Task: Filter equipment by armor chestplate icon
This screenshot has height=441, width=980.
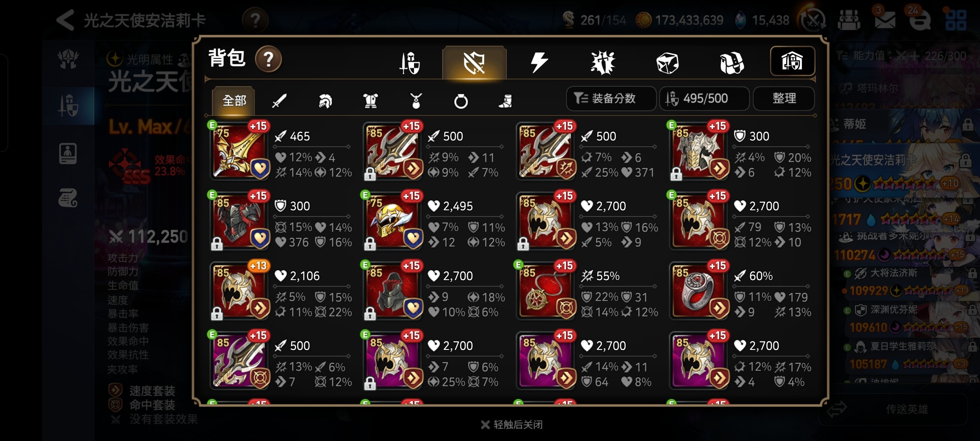Action: click(x=370, y=100)
